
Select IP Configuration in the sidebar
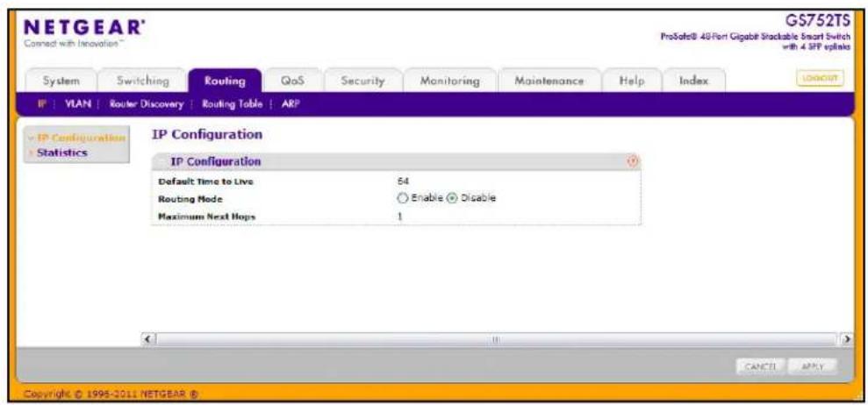[80, 138]
